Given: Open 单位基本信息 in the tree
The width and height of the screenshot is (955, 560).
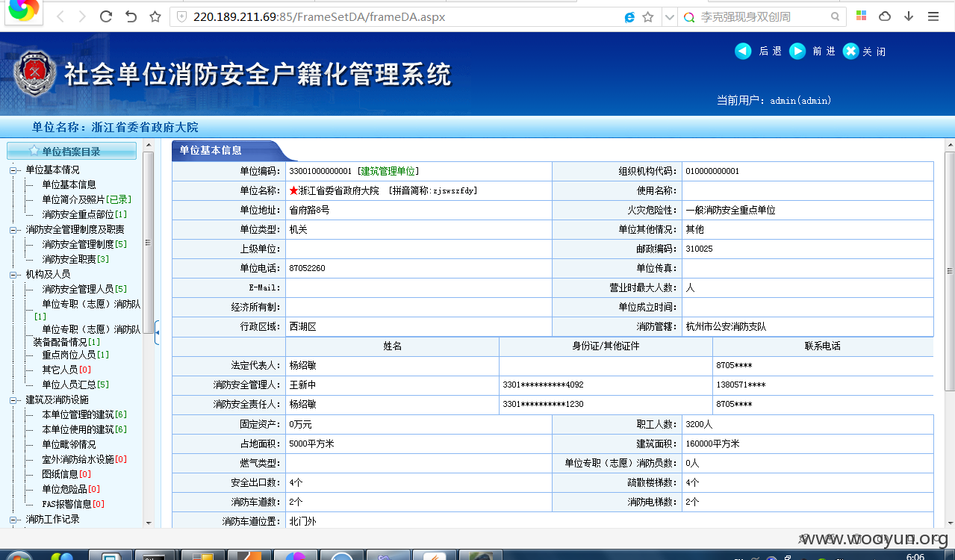Looking at the screenshot, I should [69, 184].
